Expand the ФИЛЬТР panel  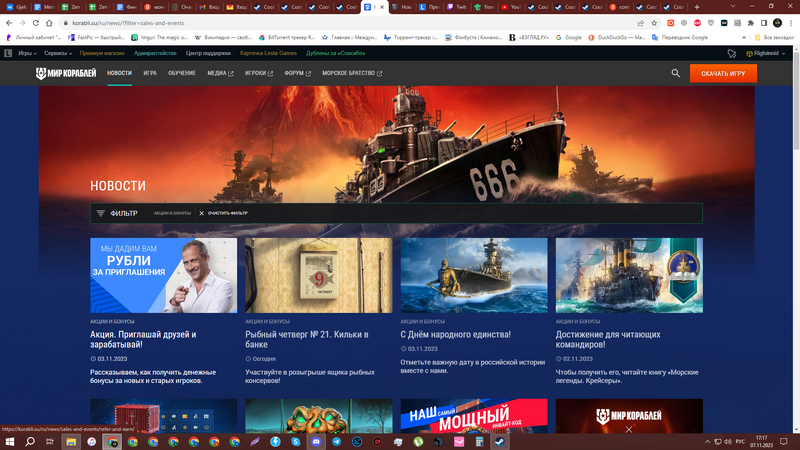click(x=124, y=213)
